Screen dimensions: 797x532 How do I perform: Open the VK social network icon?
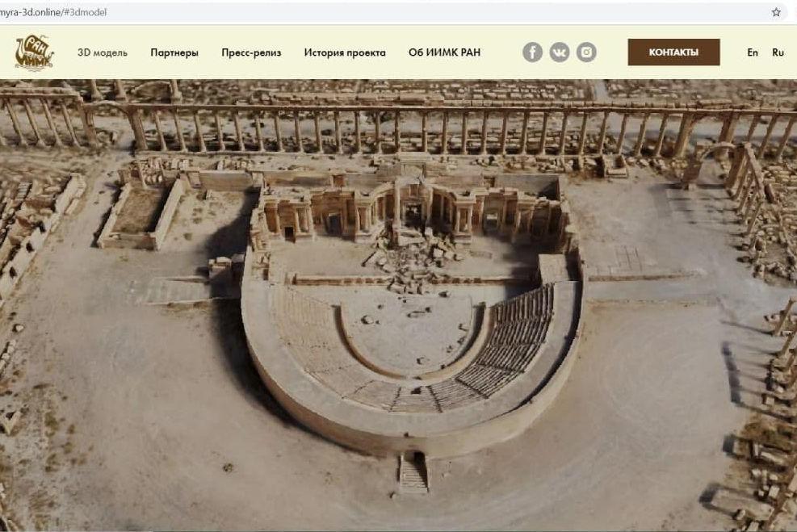[x=559, y=52]
